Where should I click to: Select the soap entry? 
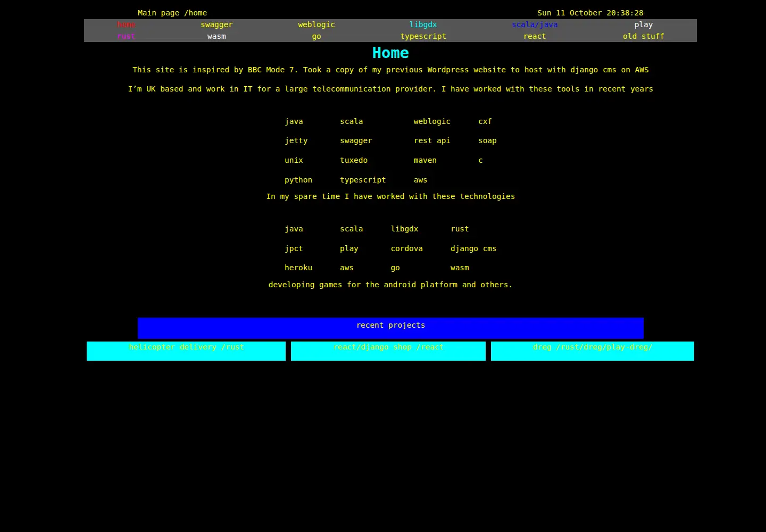point(487,140)
